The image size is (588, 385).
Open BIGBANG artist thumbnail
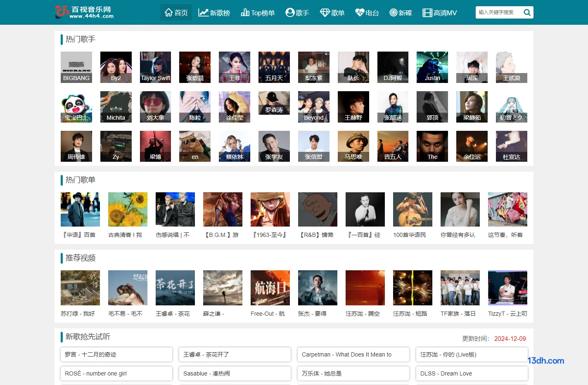pyautogui.click(x=76, y=67)
